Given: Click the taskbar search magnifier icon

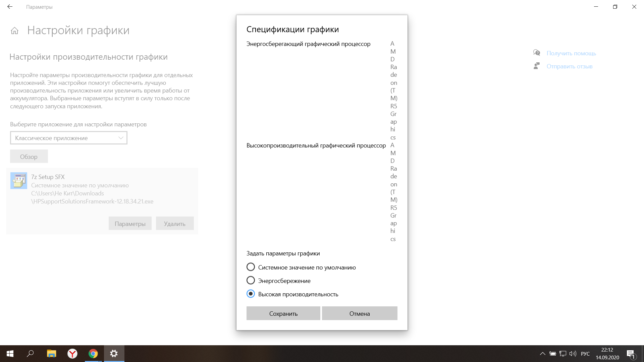Looking at the screenshot, I should (30, 354).
